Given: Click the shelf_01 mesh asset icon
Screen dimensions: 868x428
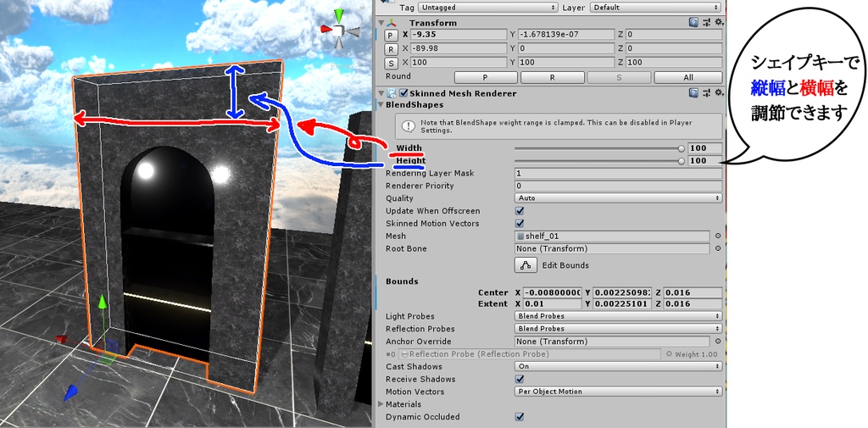Looking at the screenshot, I should point(520,236).
